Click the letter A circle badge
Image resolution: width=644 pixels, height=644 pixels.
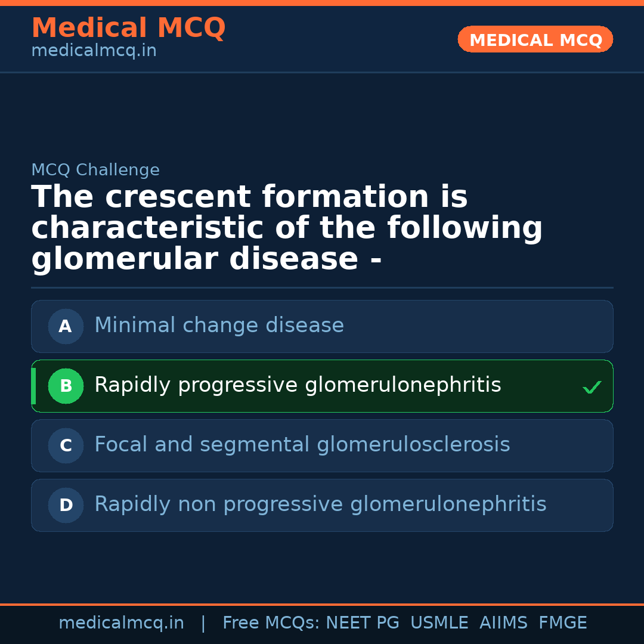66,326
